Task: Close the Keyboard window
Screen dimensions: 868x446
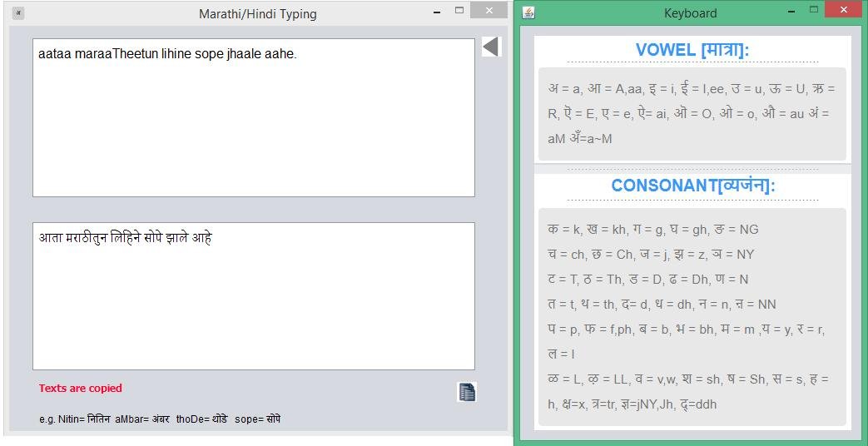Action: (x=843, y=9)
